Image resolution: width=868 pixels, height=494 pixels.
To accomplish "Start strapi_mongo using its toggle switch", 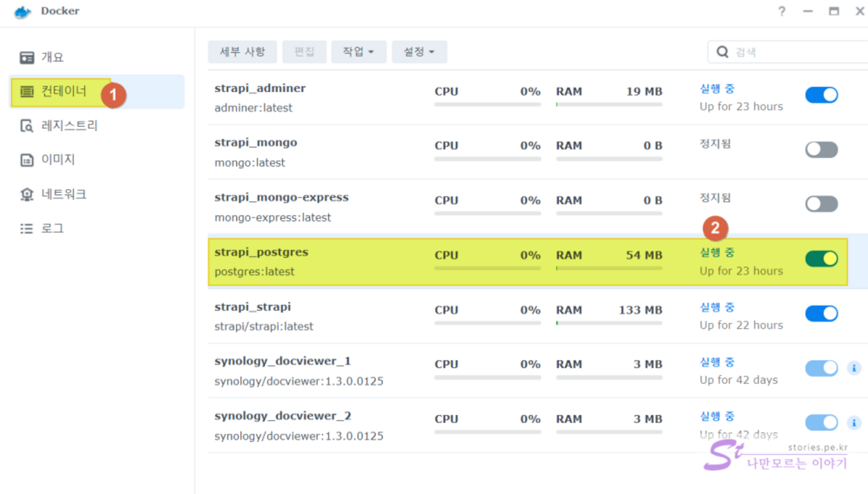I will (821, 149).
